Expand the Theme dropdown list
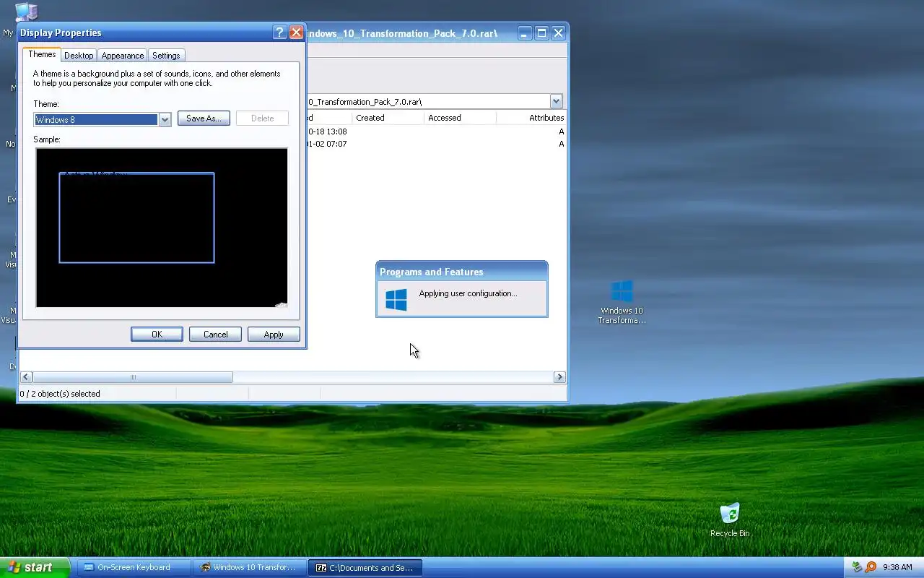 click(165, 120)
